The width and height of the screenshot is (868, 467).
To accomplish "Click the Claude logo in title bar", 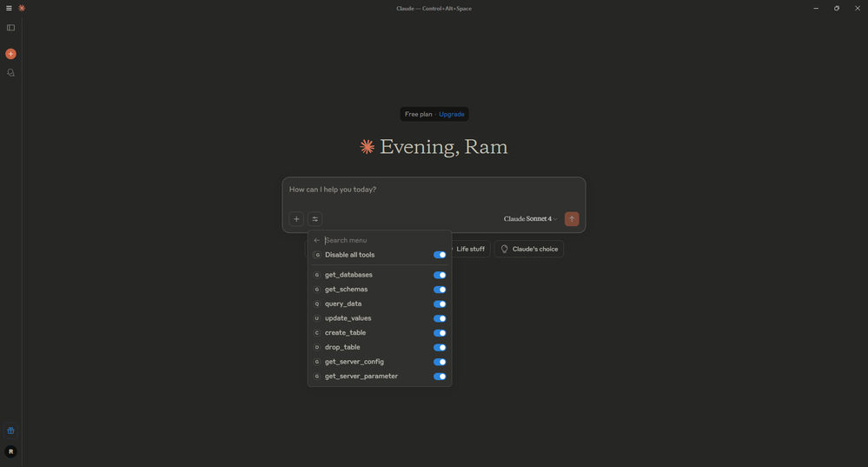I will [22, 9].
